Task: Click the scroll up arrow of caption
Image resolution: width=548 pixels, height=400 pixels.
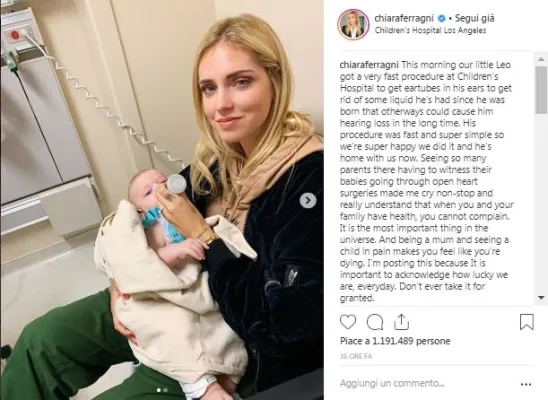Action: (541, 59)
